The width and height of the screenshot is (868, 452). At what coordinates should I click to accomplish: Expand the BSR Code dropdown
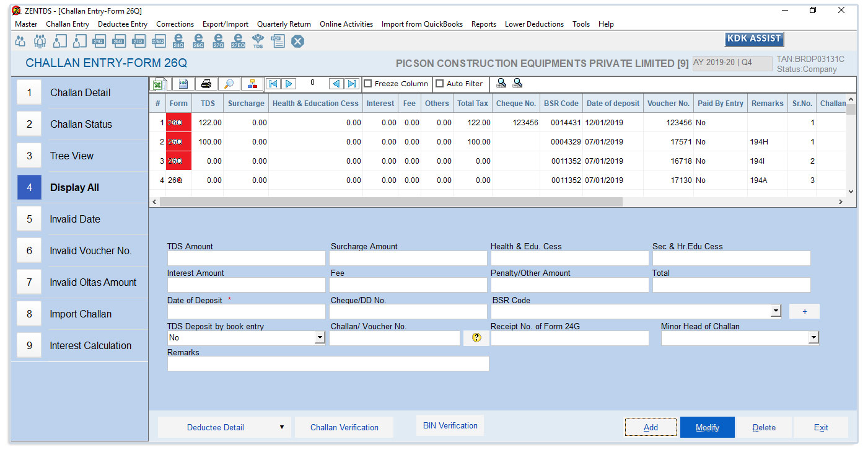pyautogui.click(x=776, y=311)
